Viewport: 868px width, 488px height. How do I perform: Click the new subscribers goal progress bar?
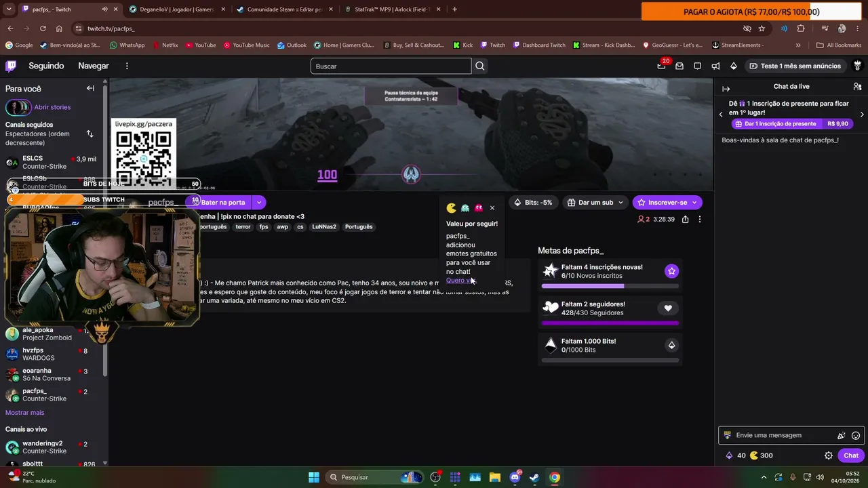pyautogui.click(x=610, y=286)
